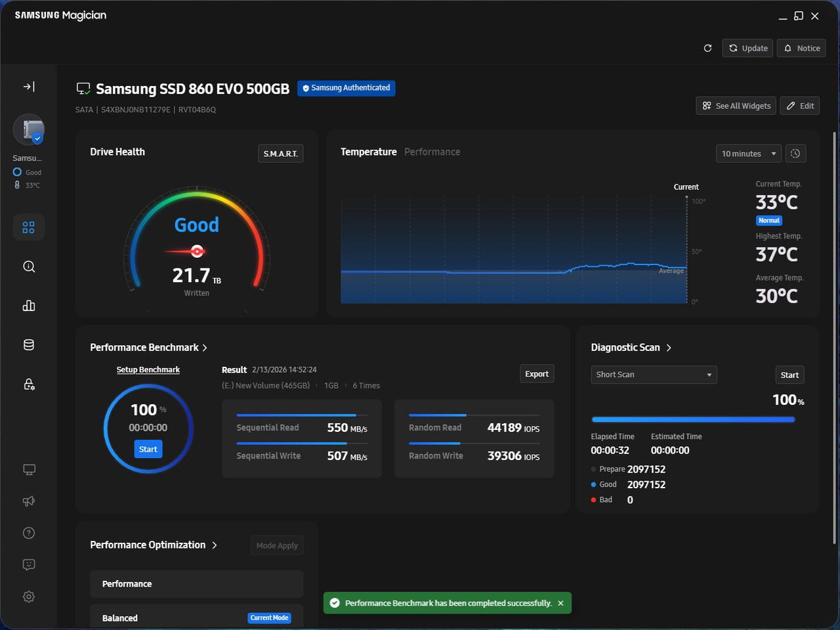
Task: Open the Diagnostic Scan magnifier icon in the sidebar
Action: (x=29, y=266)
